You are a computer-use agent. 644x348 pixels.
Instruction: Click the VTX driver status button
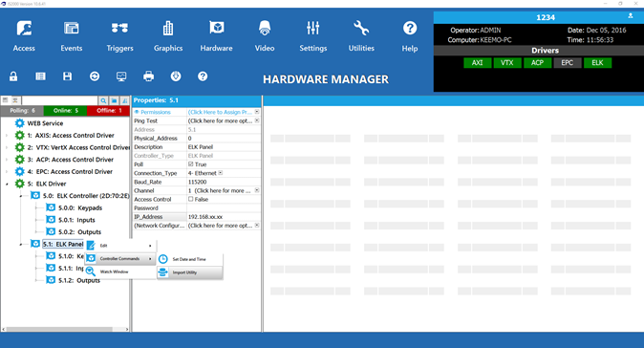point(507,62)
